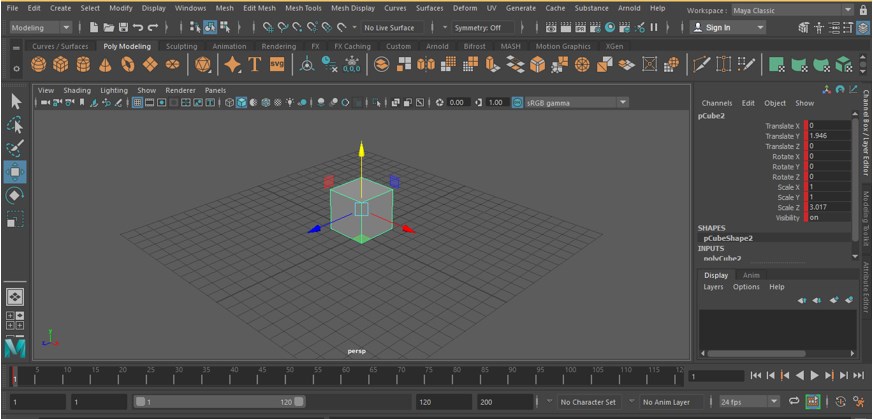Click the polygon Type tool icon

pos(254,65)
